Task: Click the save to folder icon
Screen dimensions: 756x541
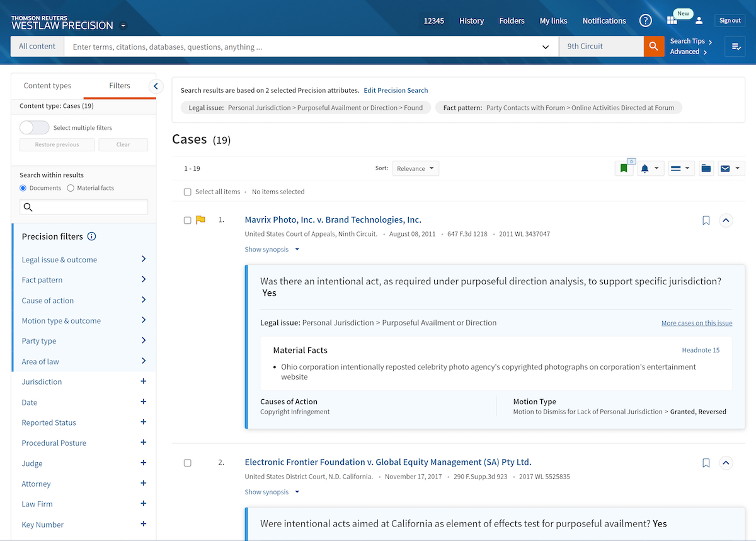Action: (x=706, y=168)
